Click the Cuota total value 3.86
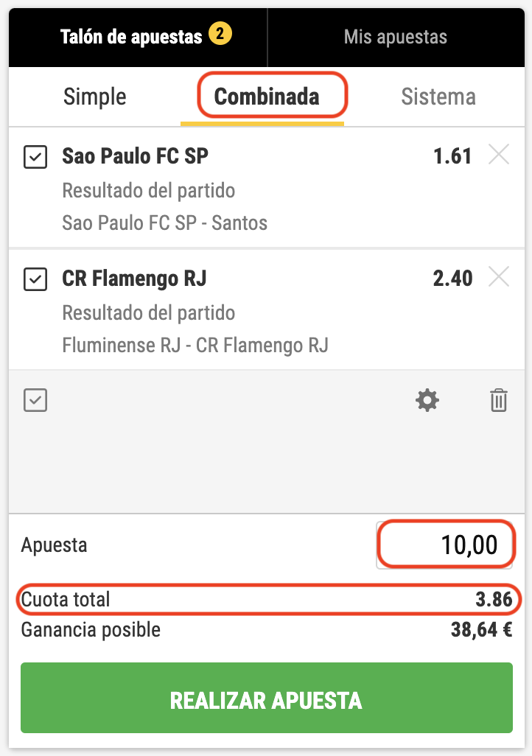Viewport: 532px width, 756px height. click(x=494, y=600)
